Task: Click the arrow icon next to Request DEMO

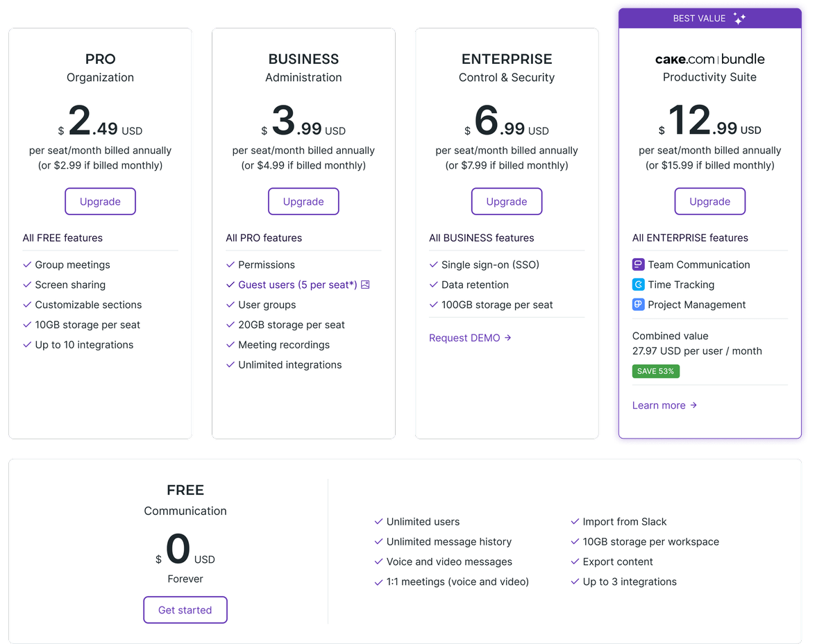Action: pyautogui.click(x=508, y=338)
